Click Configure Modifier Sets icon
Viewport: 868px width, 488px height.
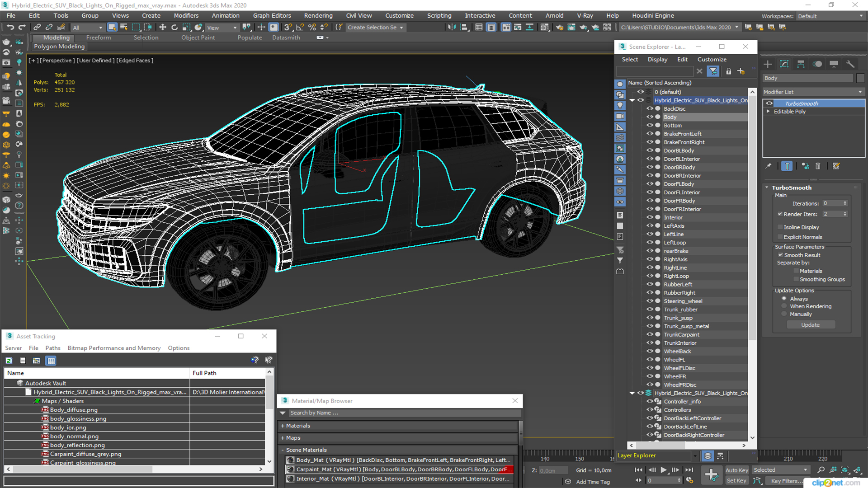836,166
